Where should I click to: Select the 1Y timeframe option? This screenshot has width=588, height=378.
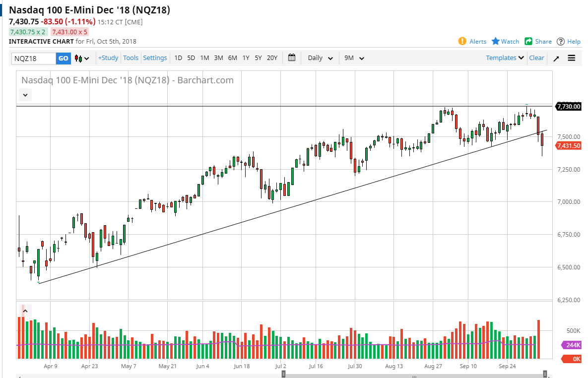(246, 58)
